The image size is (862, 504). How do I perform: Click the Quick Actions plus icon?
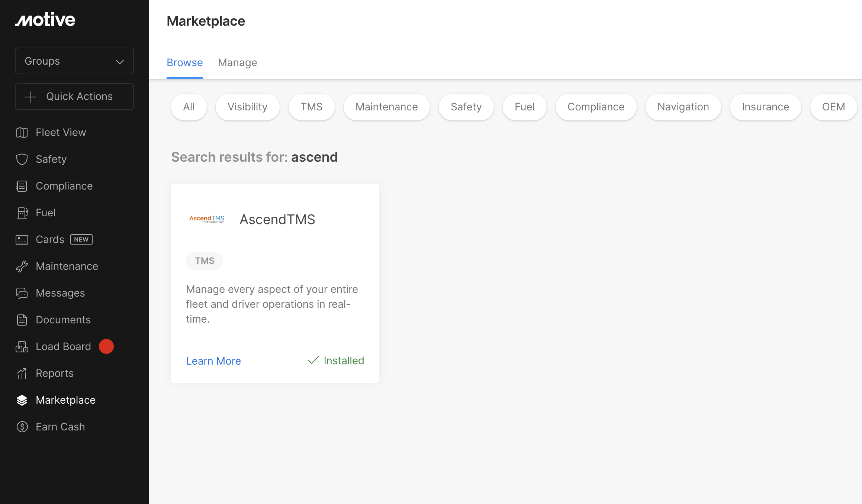click(30, 97)
